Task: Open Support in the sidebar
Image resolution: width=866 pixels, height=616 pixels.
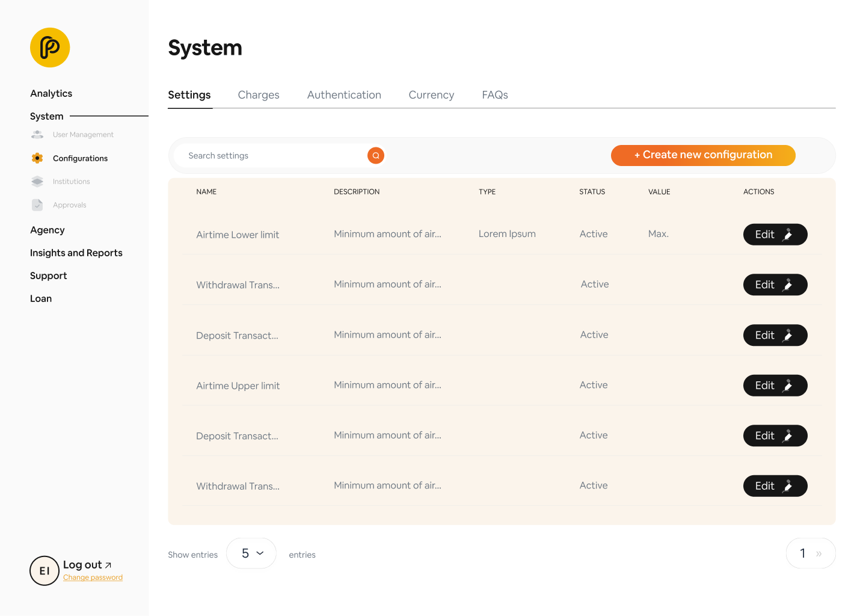Action: [49, 276]
